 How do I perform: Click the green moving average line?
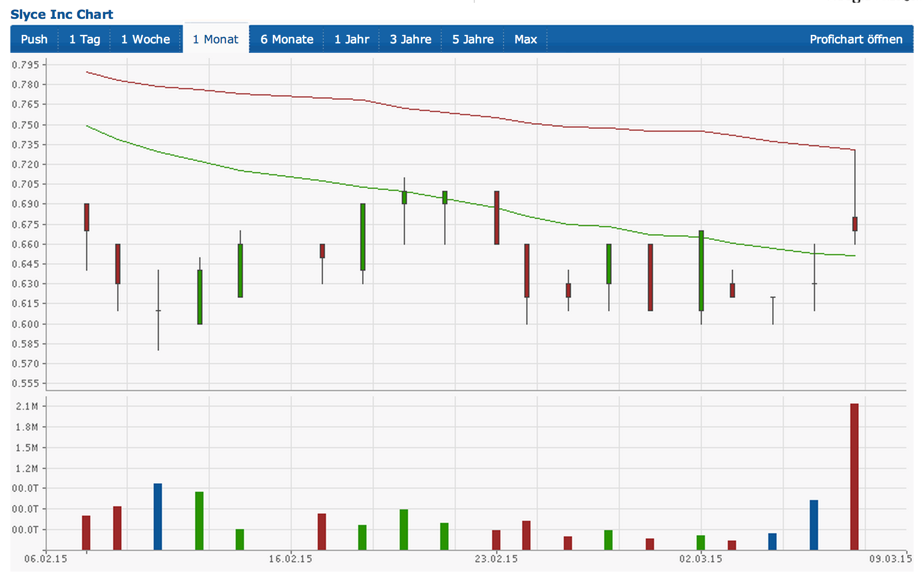point(283,175)
